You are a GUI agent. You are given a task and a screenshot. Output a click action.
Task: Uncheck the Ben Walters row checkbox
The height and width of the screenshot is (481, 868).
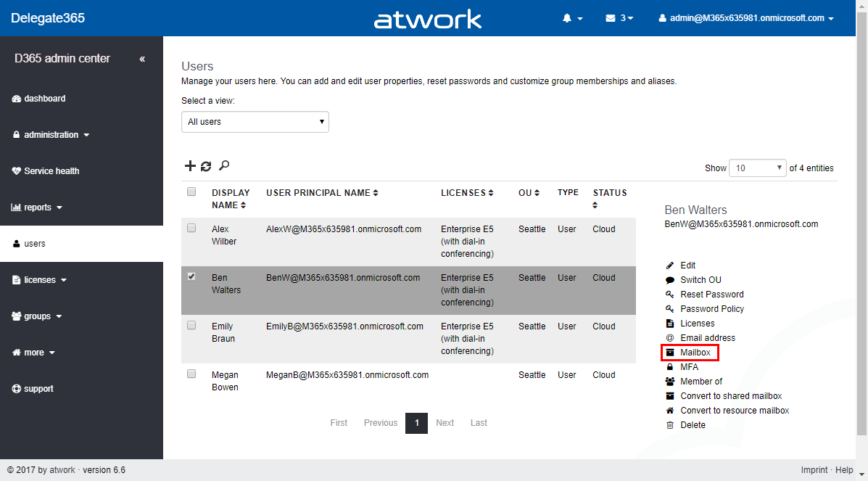pos(191,276)
